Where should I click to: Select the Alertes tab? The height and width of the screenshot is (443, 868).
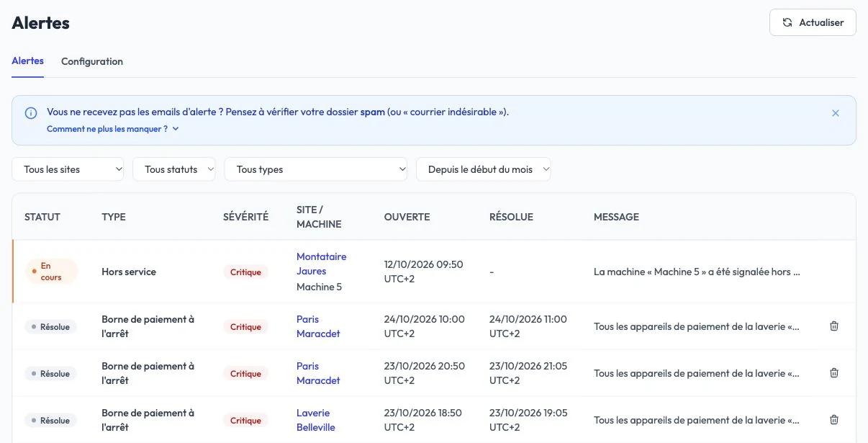click(27, 61)
